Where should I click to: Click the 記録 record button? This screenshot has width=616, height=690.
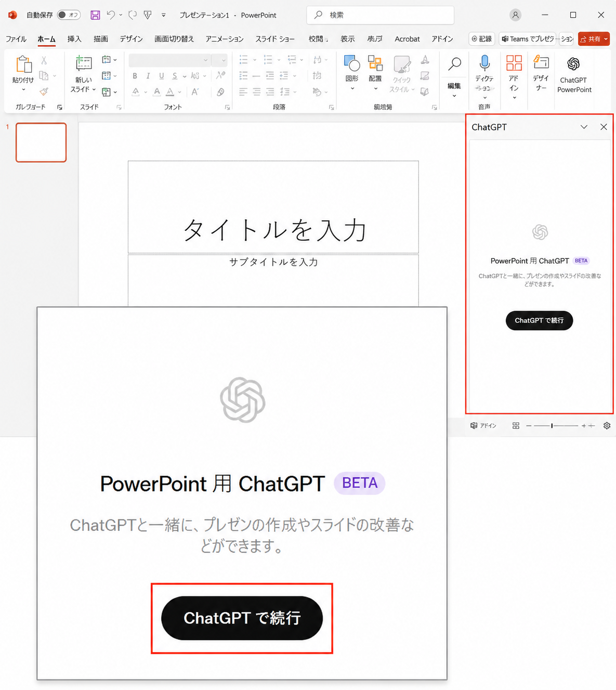(482, 39)
